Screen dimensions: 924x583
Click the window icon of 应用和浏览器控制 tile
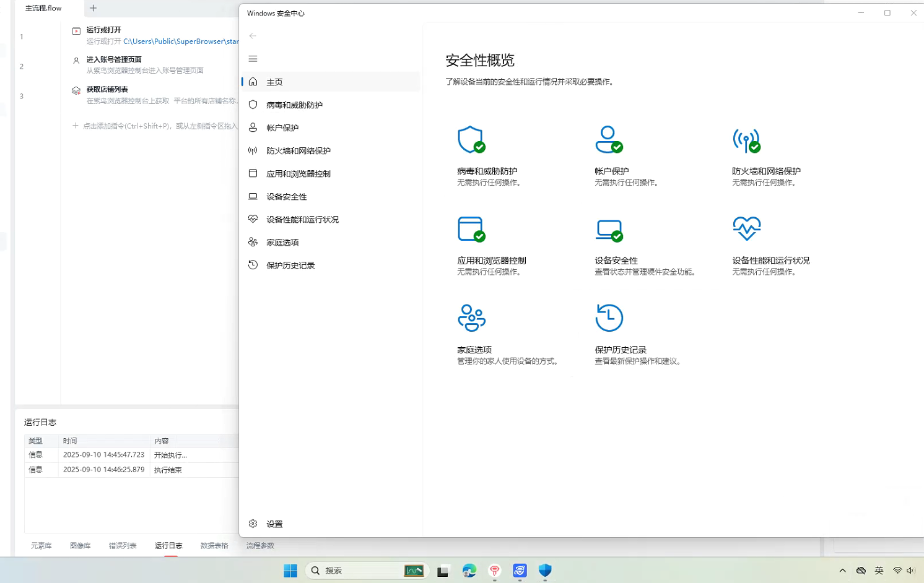(471, 229)
